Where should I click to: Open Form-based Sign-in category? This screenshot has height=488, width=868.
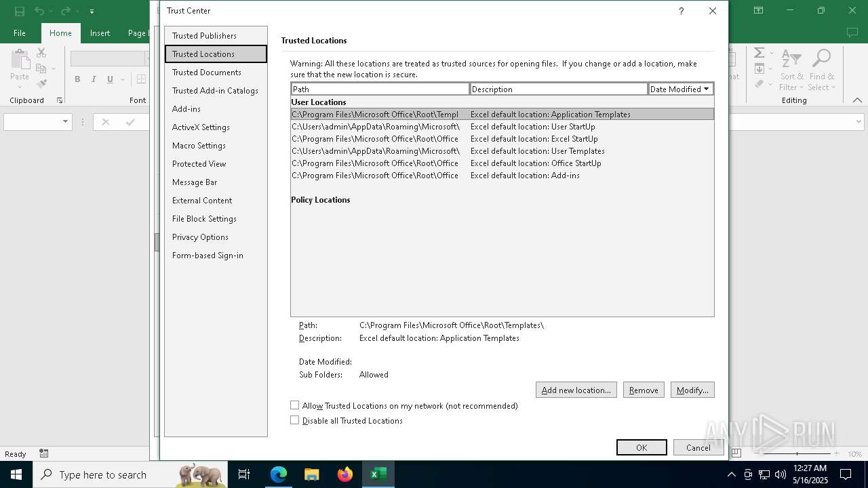tap(216, 256)
